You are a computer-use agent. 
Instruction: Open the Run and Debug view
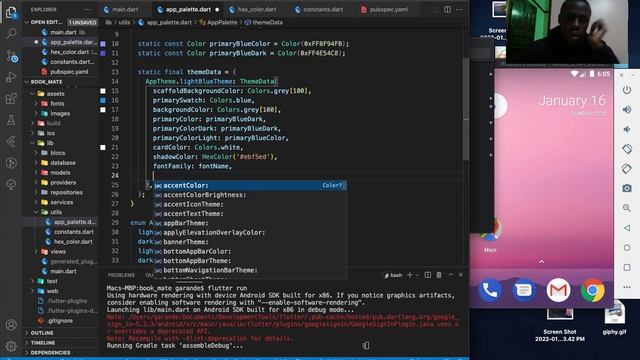pos(11,77)
